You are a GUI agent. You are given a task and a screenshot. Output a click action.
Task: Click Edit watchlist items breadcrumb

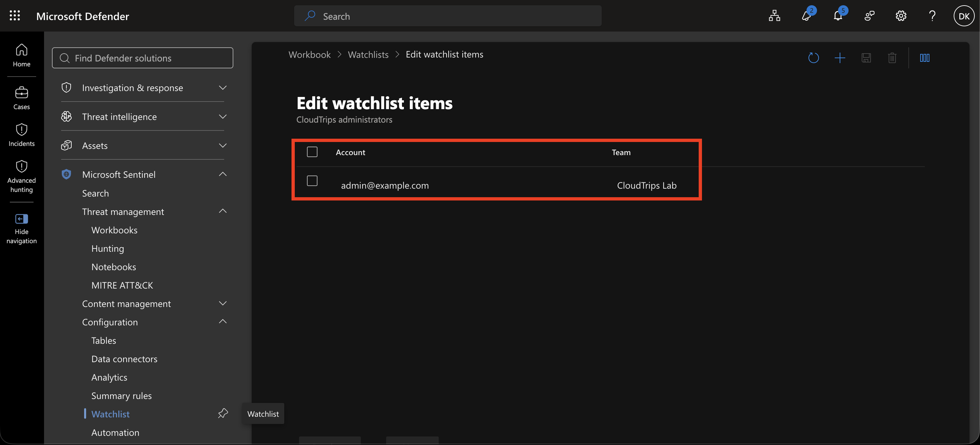coord(444,54)
